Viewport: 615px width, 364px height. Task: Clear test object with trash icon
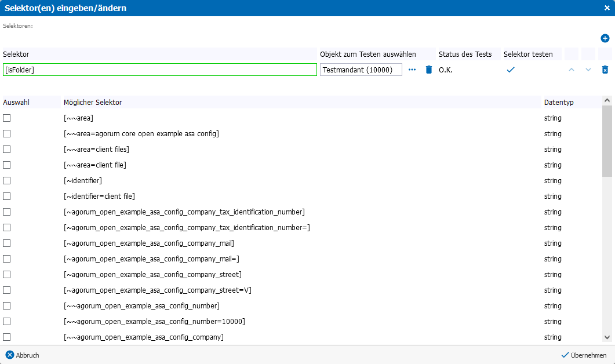pyautogui.click(x=429, y=70)
